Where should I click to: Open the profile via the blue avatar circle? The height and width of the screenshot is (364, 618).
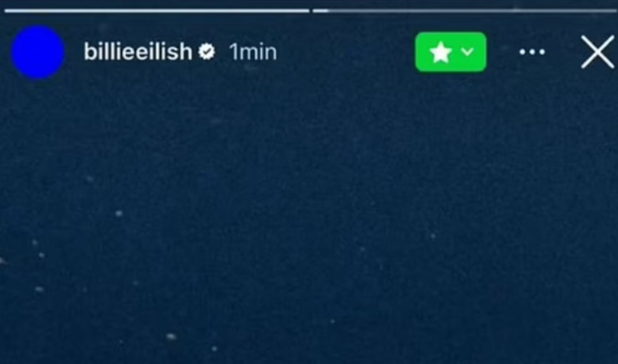coord(38,52)
